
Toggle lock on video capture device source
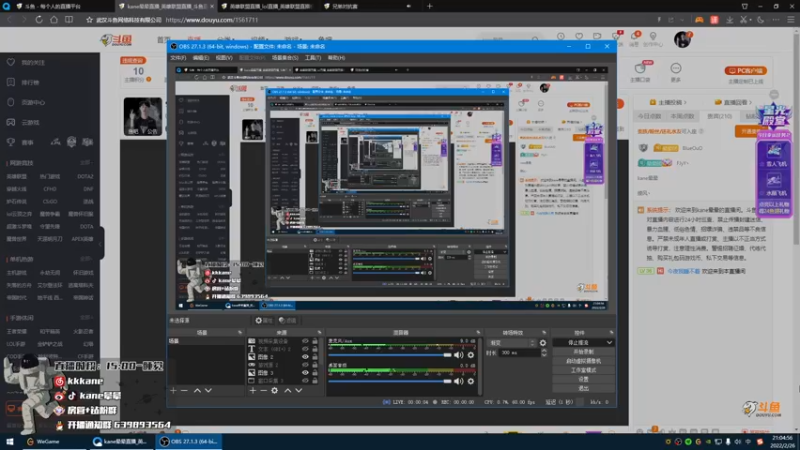click(315, 341)
